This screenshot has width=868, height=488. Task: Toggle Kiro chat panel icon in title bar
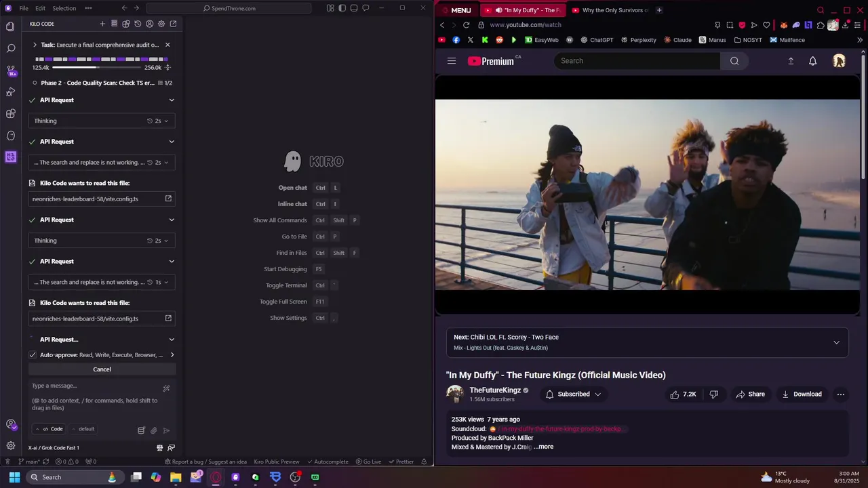pos(366,8)
